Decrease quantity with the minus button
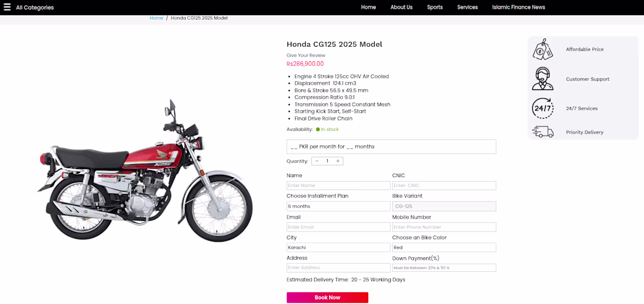This screenshot has width=644, height=304. pos(317,161)
